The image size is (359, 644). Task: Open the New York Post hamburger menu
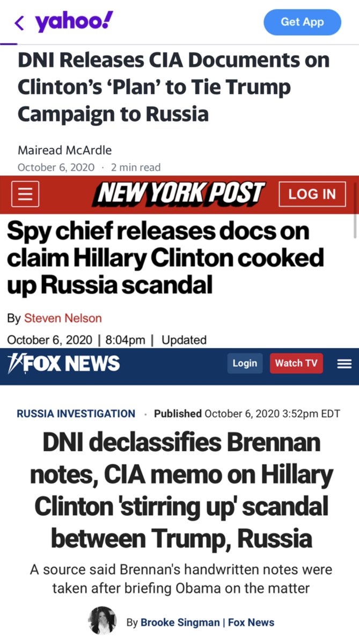pyautogui.click(x=25, y=194)
